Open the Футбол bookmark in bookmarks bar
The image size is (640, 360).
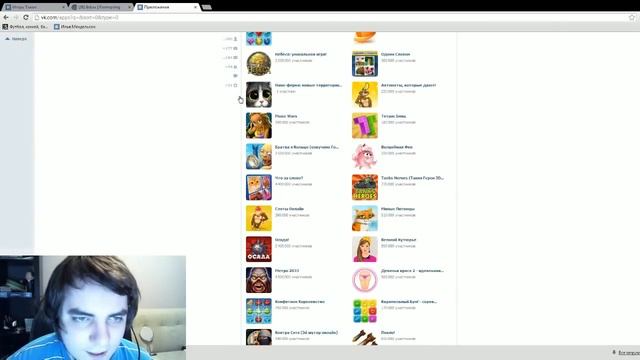point(25,27)
